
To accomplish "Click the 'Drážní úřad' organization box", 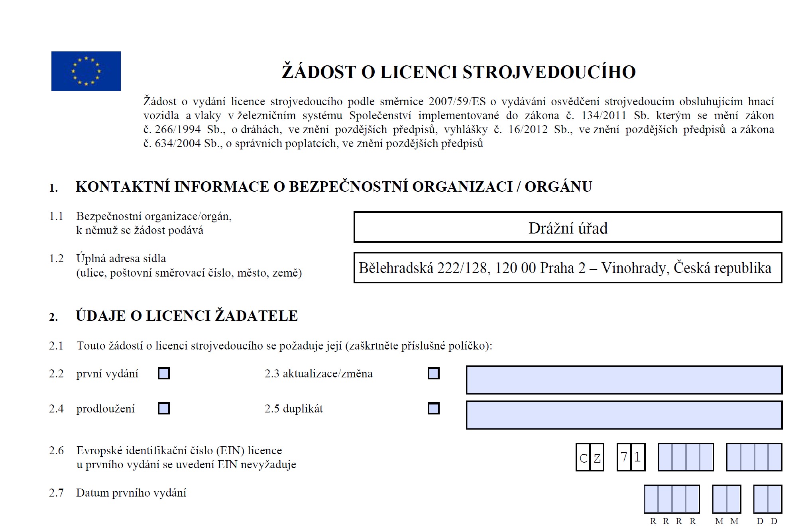I will click(x=568, y=227).
